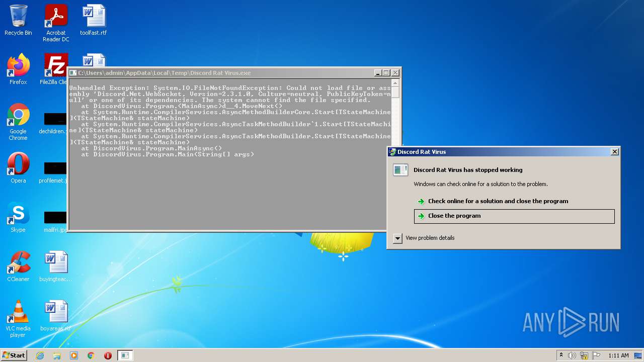Open the Opera browser shortcut

[18, 168]
